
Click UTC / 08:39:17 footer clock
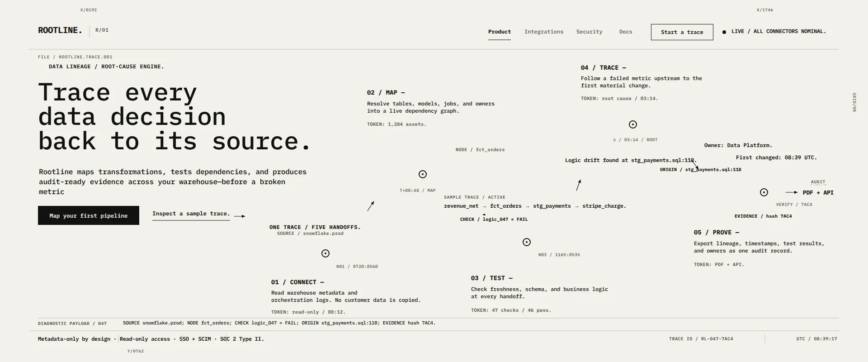tap(817, 339)
